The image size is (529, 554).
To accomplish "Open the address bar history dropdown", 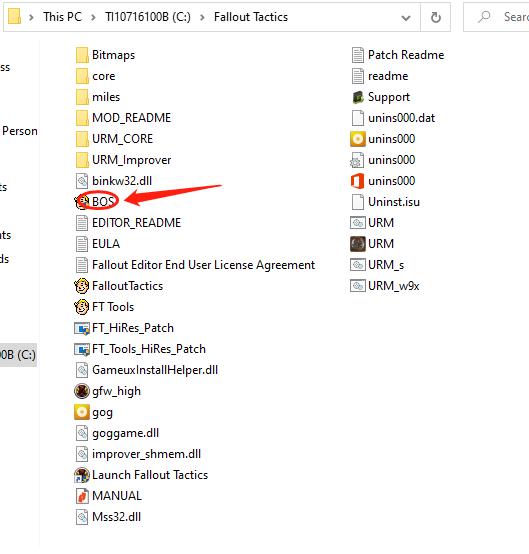I will 406,18.
